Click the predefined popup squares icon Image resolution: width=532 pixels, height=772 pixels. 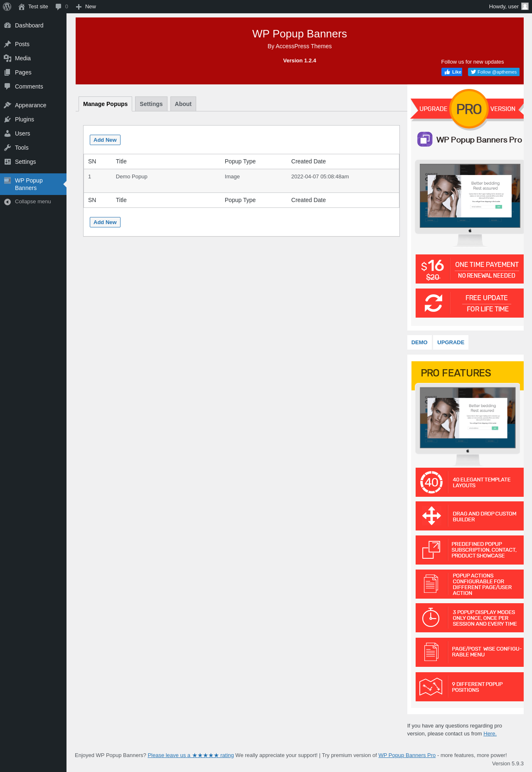click(431, 550)
